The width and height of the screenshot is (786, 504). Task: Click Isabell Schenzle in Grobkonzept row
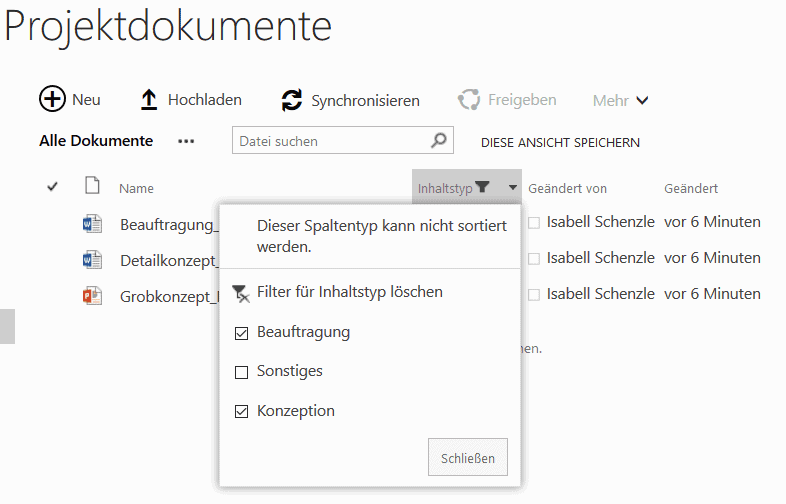(x=601, y=294)
